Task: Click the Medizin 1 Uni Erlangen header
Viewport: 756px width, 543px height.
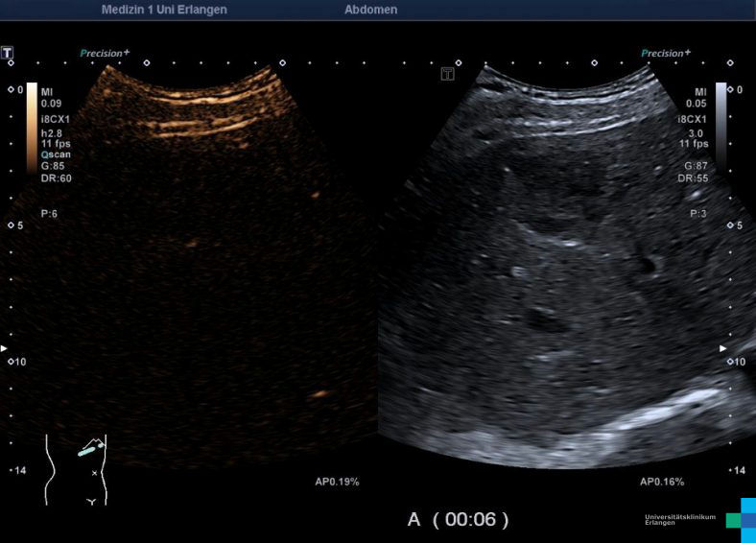Action: [x=164, y=10]
